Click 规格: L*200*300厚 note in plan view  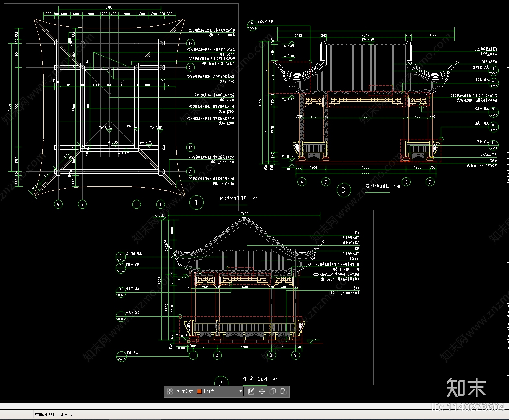pyautogui.click(x=221, y=35)
